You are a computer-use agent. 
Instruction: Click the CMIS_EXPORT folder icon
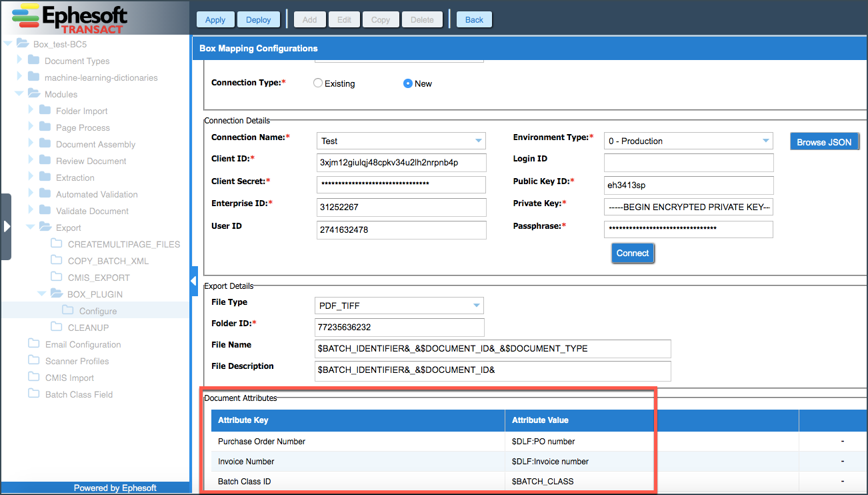click(x=57, y=278)
